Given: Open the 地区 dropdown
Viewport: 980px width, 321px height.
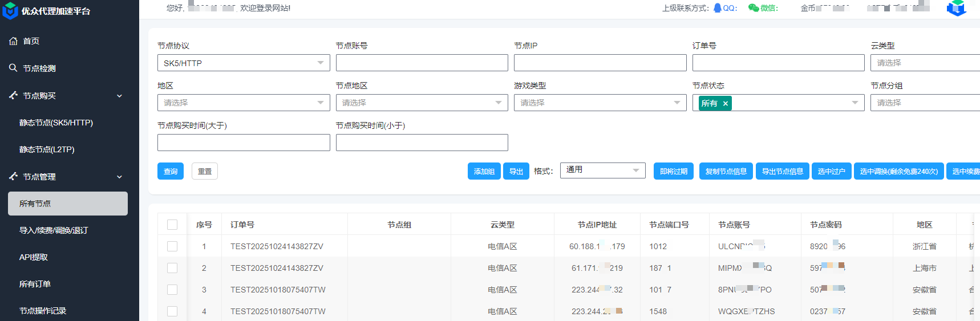Looking at the screenshot, I should (x=244, y=103).
